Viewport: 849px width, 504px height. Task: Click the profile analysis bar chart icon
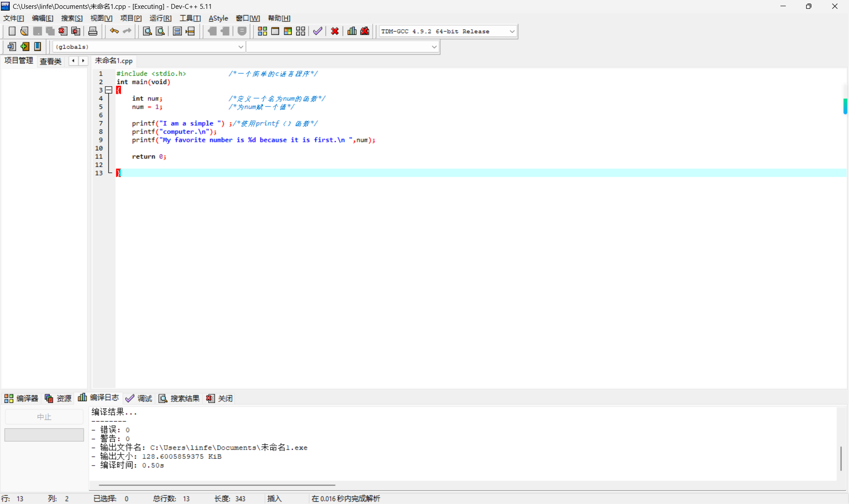pyautogui.click(x=352, y=31)
